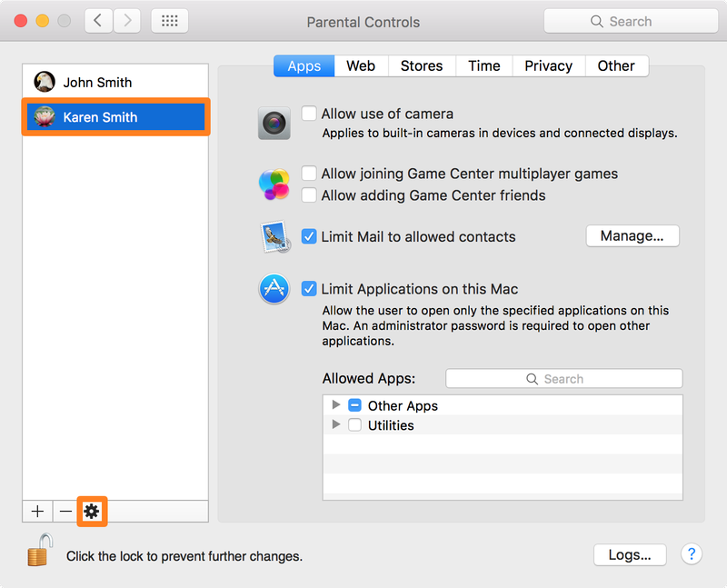Click Karen Smith's flower avatar
Screen dimensions: 727x588
(x=45, y=117)
